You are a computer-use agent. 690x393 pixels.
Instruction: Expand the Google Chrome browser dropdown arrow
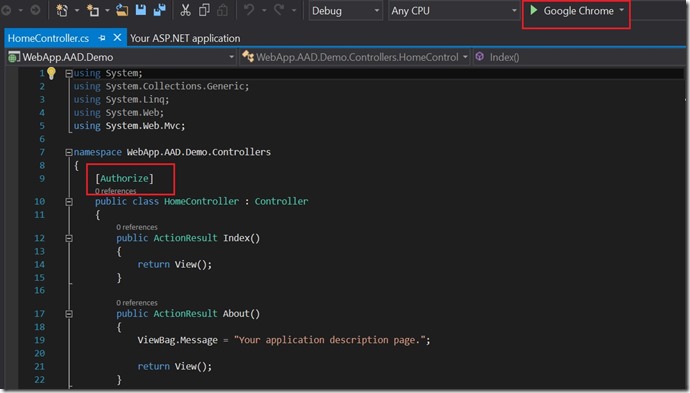pos(622,11)
